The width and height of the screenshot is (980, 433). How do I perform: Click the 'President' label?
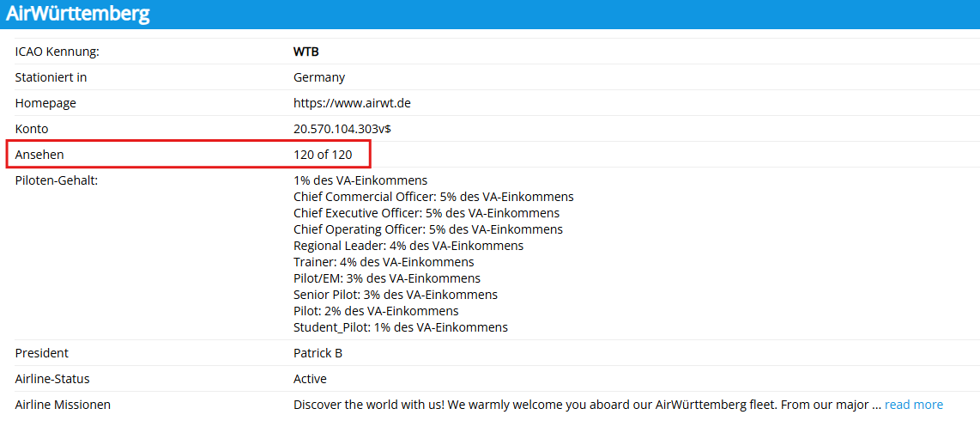click(x=42, y=354)
